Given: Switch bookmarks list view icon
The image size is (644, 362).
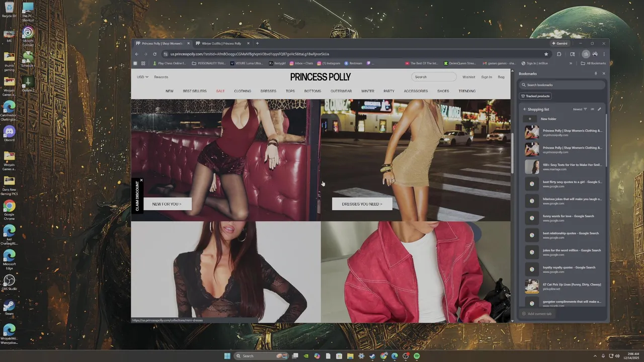Looking at the screenshot, I should coord(592,109).
